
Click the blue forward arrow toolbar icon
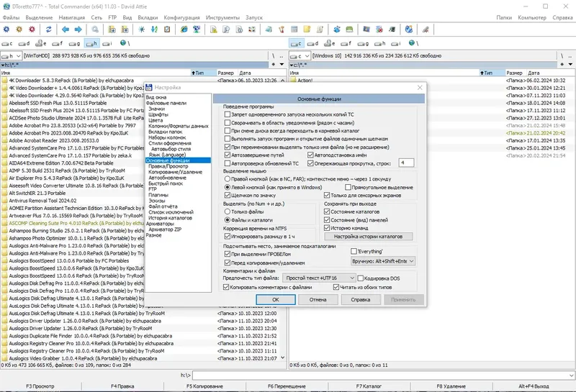click(x=78, y=29)
